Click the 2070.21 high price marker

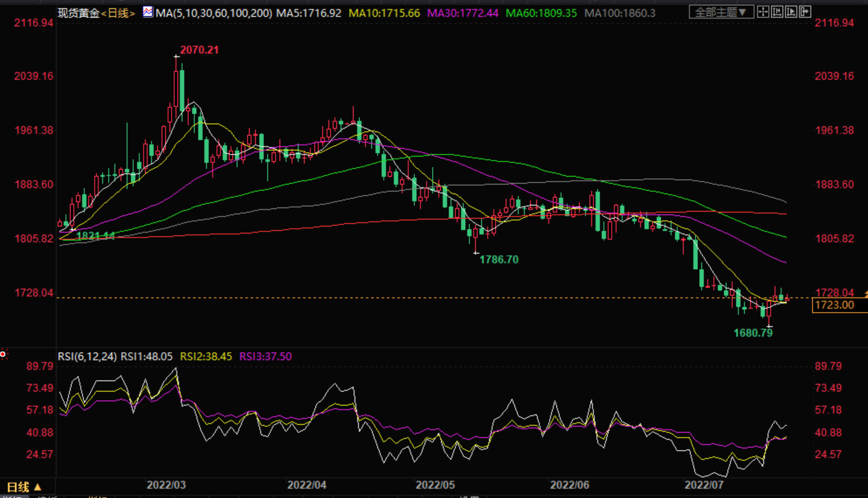[199, 50]
